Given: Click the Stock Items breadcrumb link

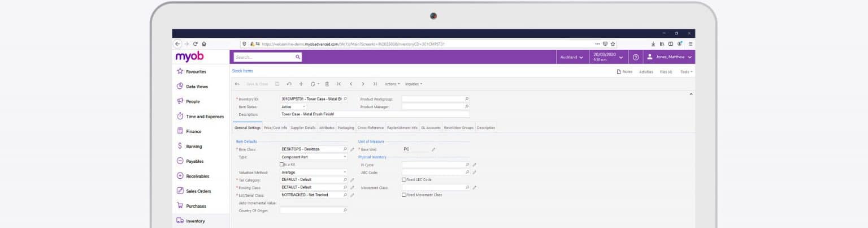Looking at the screenshot, I should click(x=242, y=71).
